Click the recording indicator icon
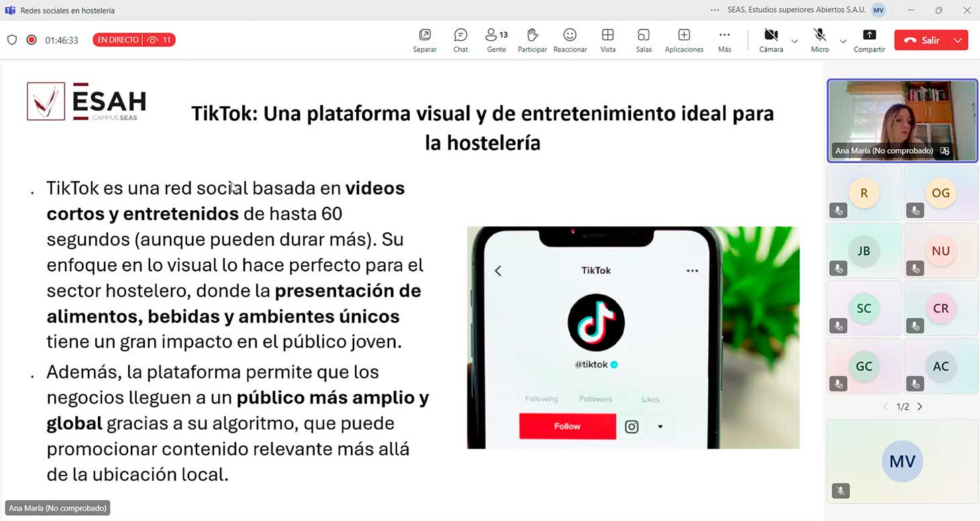 coord(32,40)
